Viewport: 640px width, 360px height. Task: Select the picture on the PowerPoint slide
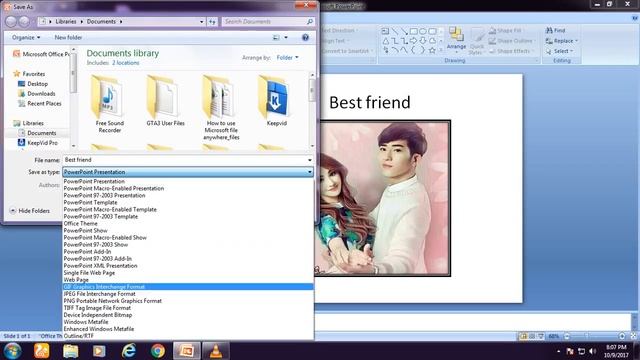(384, 198)
